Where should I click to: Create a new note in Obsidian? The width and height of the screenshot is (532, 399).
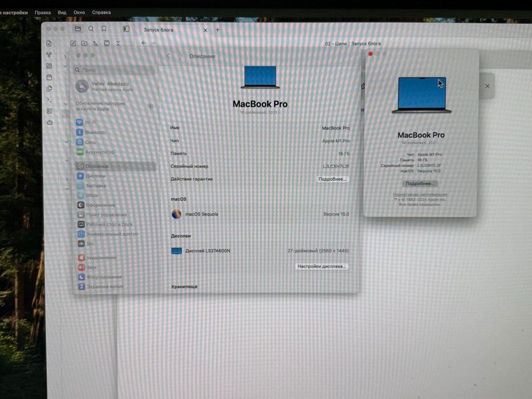pos(73,43)
